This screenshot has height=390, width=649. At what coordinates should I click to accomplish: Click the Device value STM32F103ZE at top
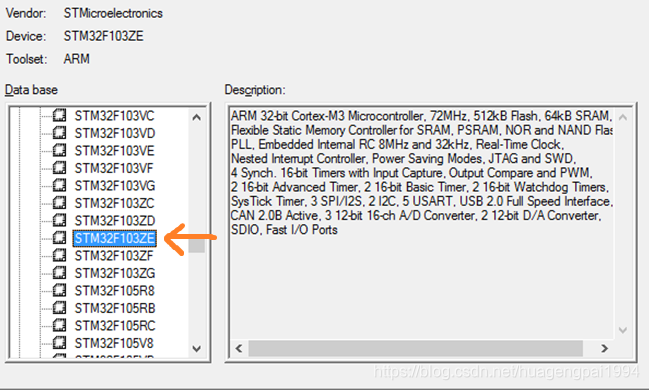tap(103, 36)
